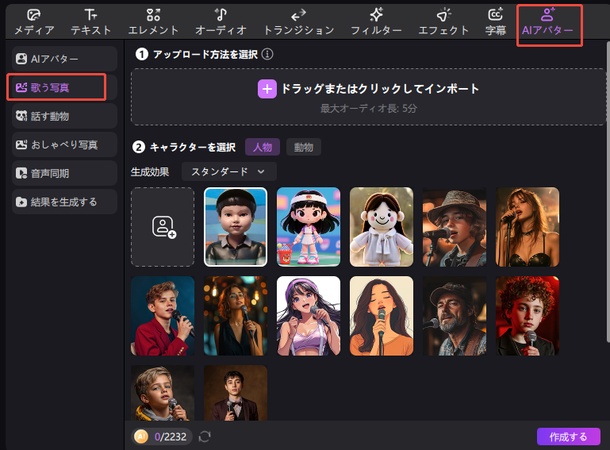The image size is (610, 450).
Task: Open the エレメント tab
Action: click(153, 22)
